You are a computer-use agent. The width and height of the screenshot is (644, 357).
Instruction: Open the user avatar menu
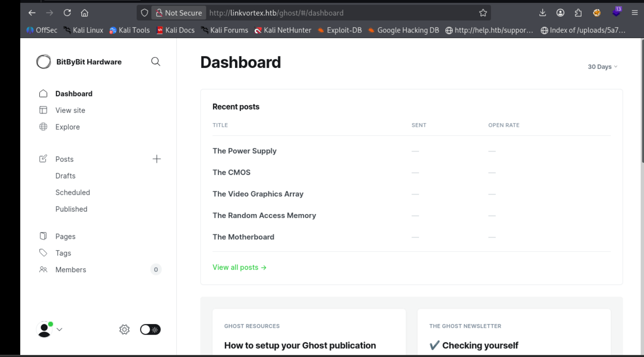49,329
